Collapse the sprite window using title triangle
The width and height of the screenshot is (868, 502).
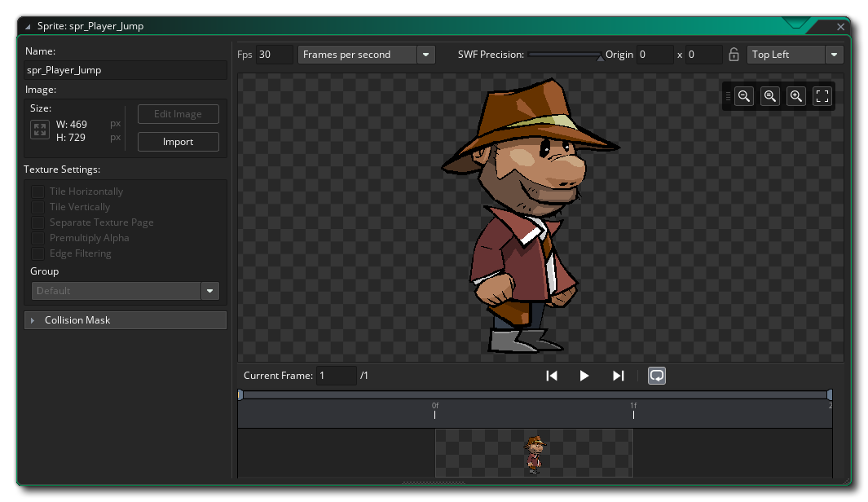[28, 27]
